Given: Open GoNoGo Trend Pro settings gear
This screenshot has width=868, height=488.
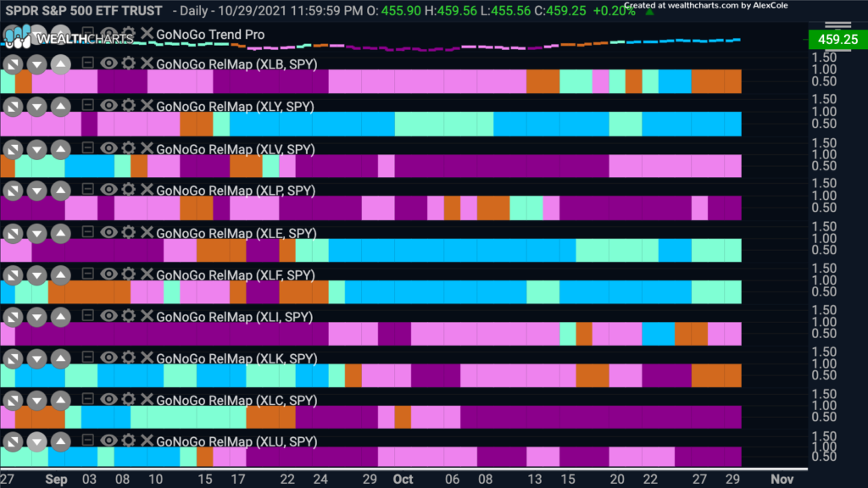Looking at the screenshot, I should pyautogui.click(x=129, y=34).
